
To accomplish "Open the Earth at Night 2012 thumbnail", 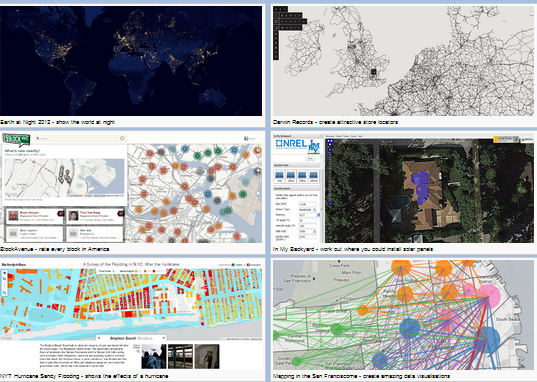I will pyautogui.click(x=131, y=61).
